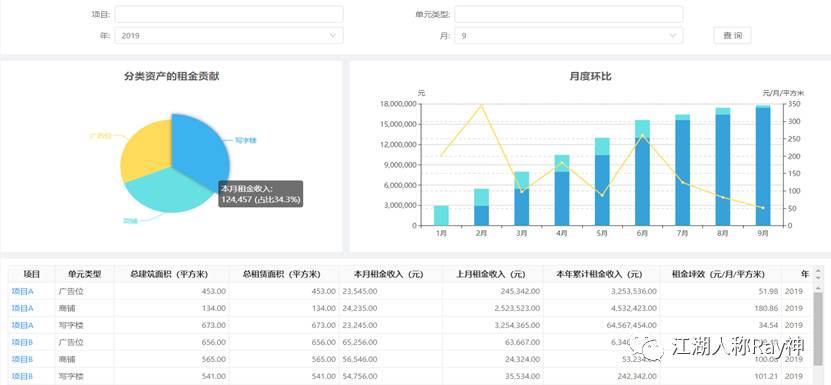Click the 本年累计租金收入（元） column header

pyautogui.click(x=602, y=274)
